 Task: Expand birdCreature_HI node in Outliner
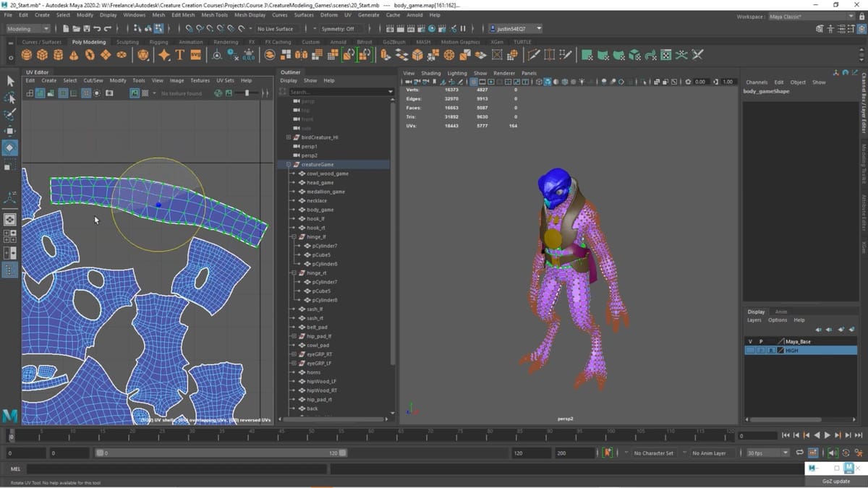click(289, 137)
